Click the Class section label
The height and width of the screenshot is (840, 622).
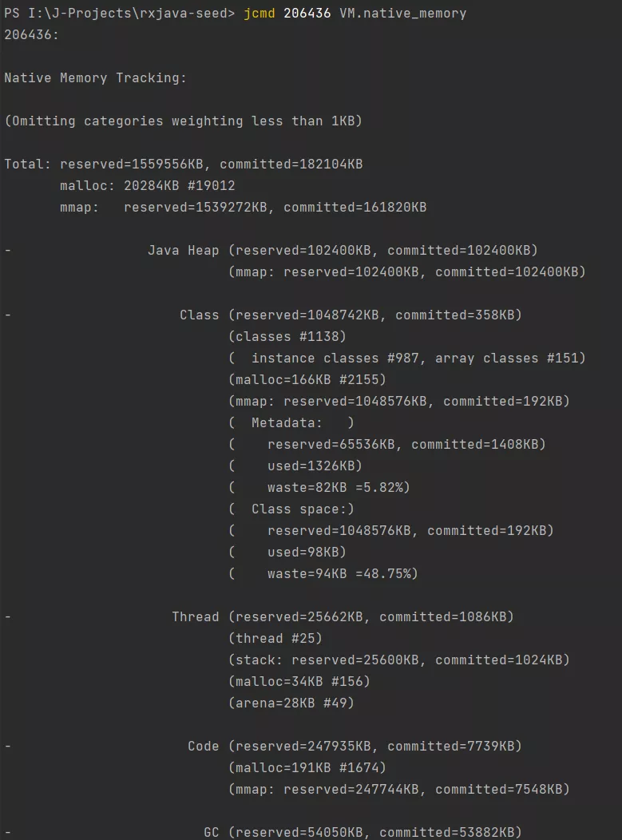coord(200,315)
